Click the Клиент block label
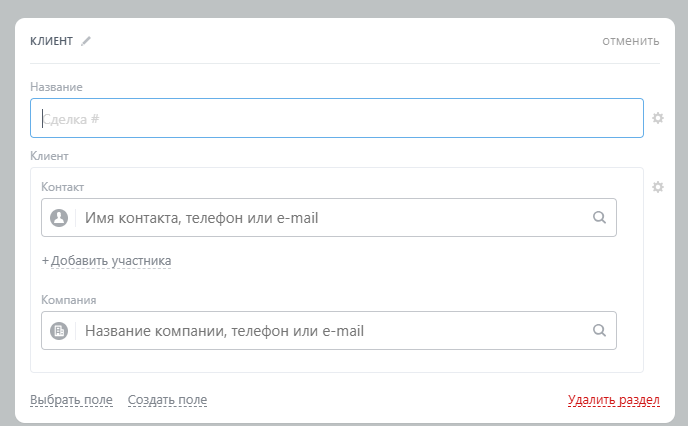688x426 pixels. [49, 156]
